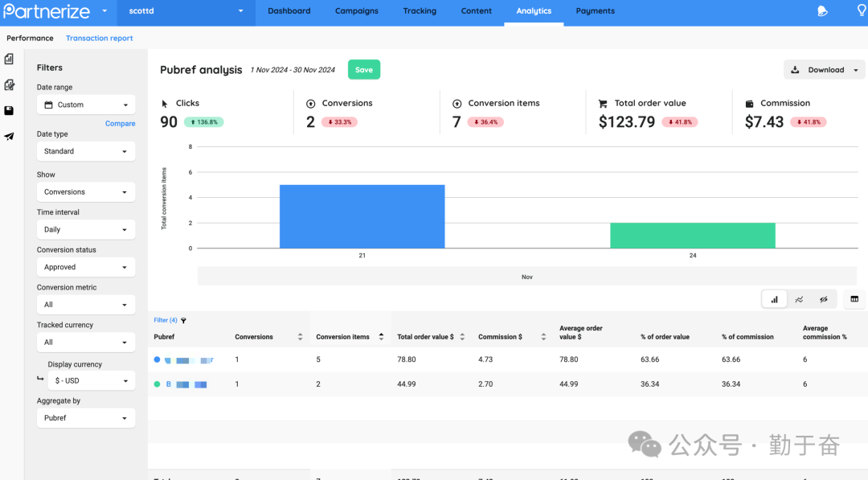This screenshot has width=868, height=480.
Task: Open the Aggregate by Pubref dropdown
Action: (86, 418)
